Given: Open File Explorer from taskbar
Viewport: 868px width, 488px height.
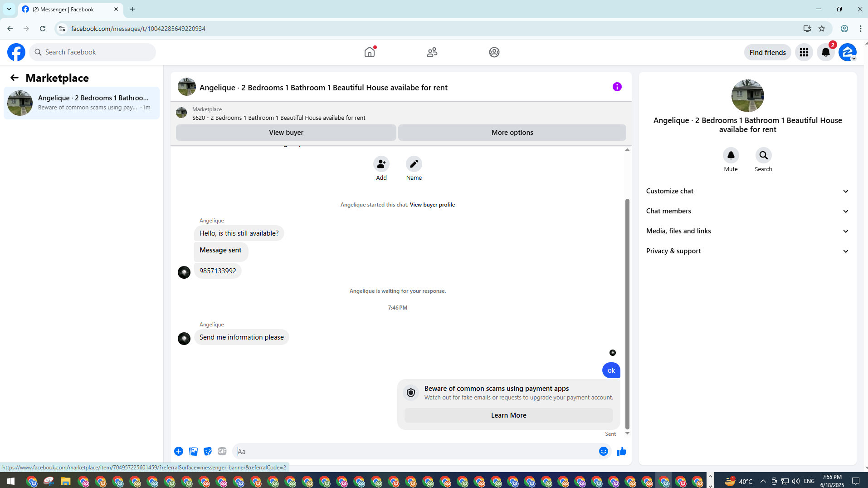Looking at the screenshot, I should click(66, 481).
